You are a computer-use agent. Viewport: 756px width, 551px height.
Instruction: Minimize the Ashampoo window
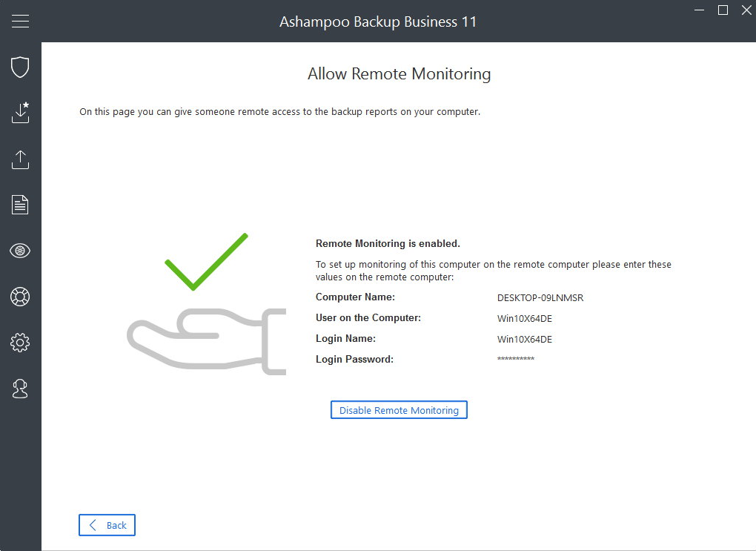pos(700,10)
